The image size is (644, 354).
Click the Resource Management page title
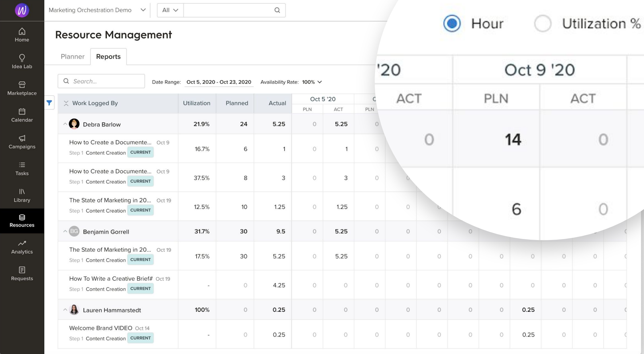pos(113,35)
